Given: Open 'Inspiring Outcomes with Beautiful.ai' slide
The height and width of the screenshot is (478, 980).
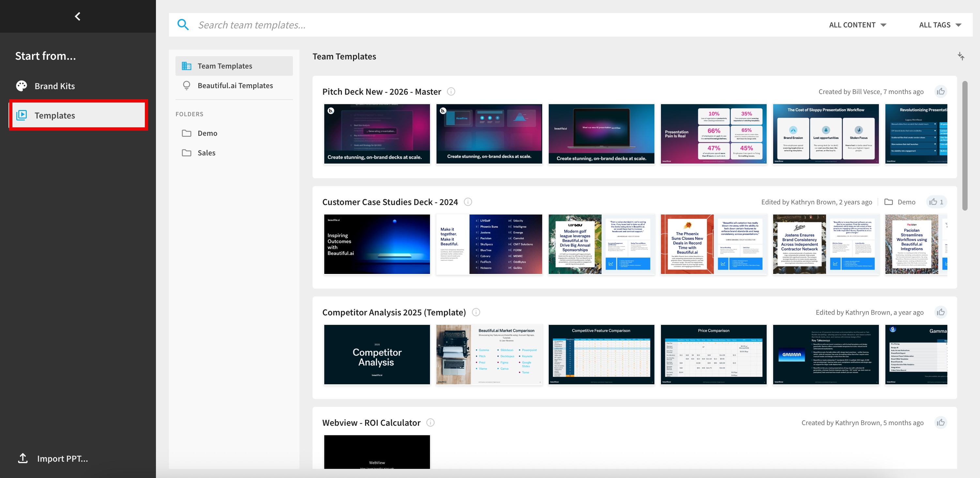Looking at the screenshot, I should pos(376,244).
